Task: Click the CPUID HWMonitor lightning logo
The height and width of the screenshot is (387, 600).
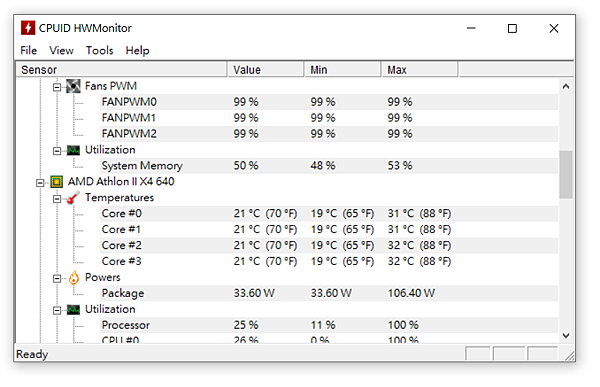Action: click(28, 28)
